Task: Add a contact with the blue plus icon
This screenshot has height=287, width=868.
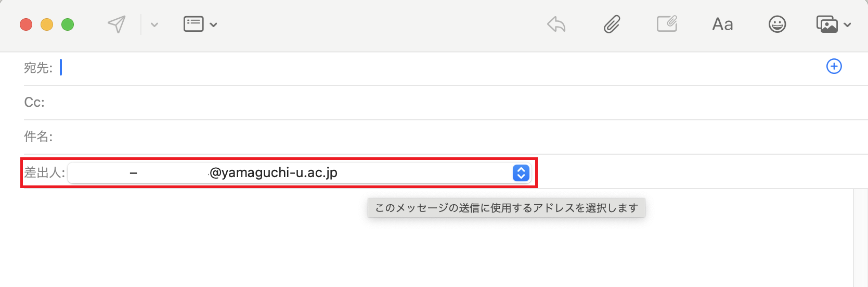Action: tap(834, 66)
